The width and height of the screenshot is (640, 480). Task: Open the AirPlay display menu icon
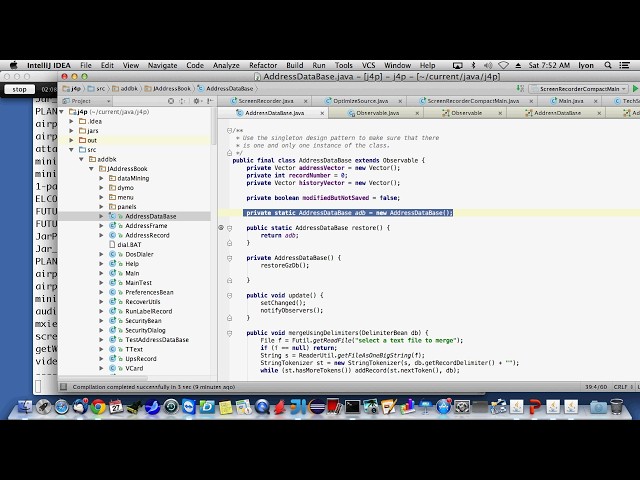(x=458, y=65)
